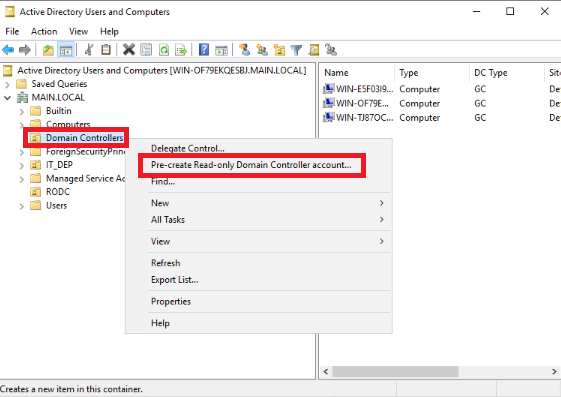
Task: Click computer icon of WIN-E5F03I9 row
Action: tap(328, 88)
